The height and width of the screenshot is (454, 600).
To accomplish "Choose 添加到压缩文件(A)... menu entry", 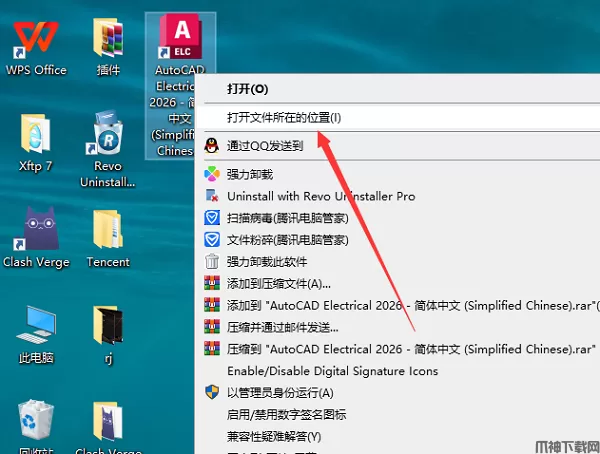I will tap(398, 284).
